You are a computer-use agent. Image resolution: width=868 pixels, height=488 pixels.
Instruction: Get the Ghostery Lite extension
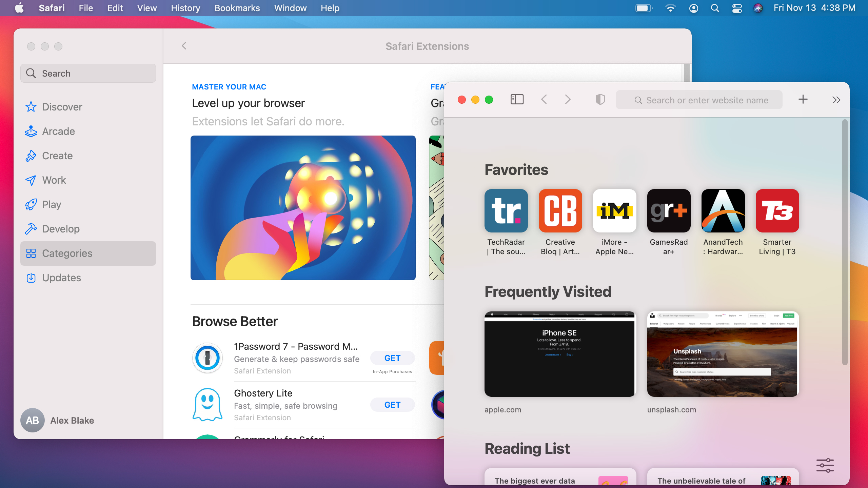[x=392, y=405]
